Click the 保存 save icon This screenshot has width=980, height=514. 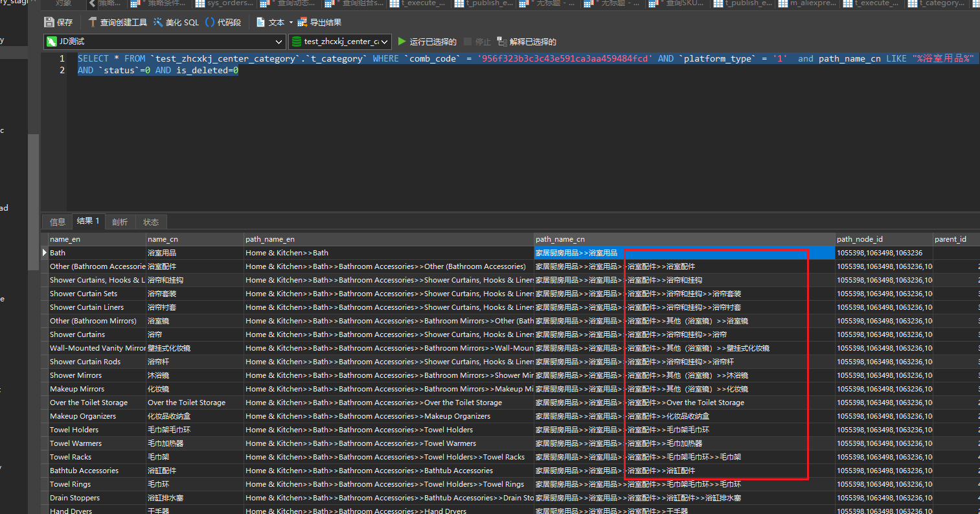click(x=49, y=22)
